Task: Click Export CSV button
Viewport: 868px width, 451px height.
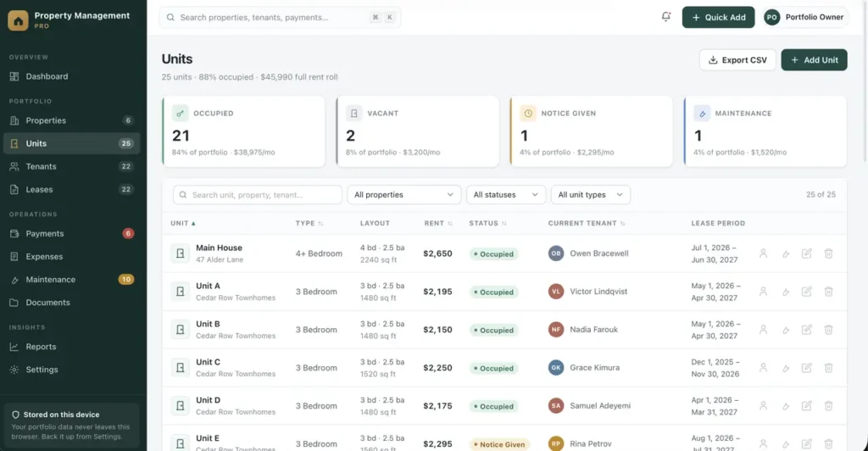Action: pos(737,59)
